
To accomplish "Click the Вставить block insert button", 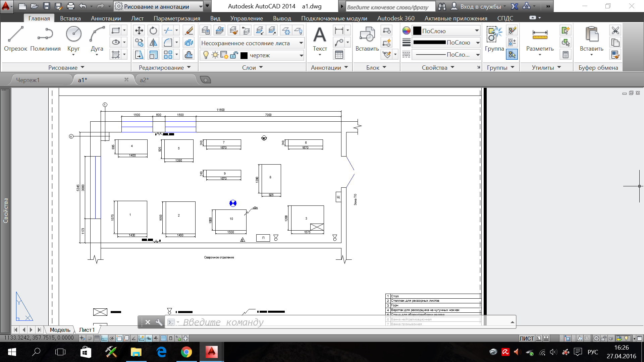I will click(x=367, y=39).
